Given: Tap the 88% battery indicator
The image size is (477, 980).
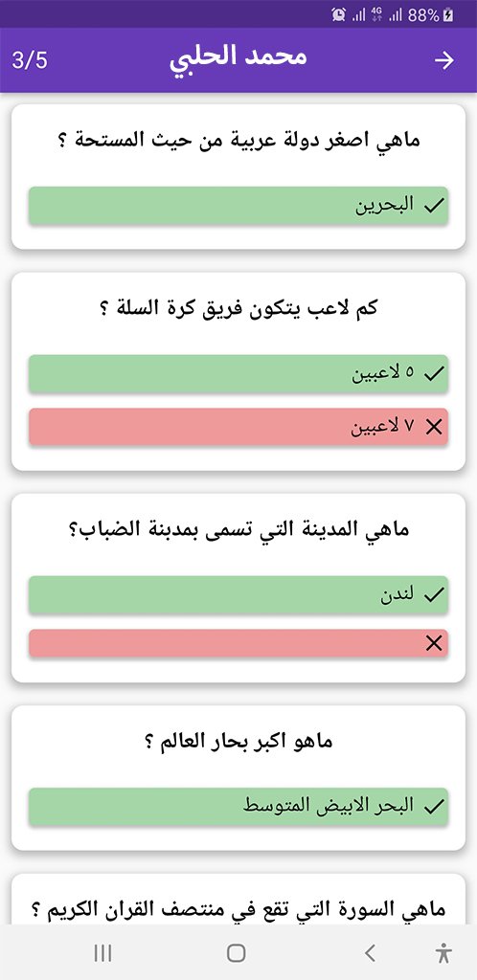Looking at the screenshot, I should (x=431, y=15).
